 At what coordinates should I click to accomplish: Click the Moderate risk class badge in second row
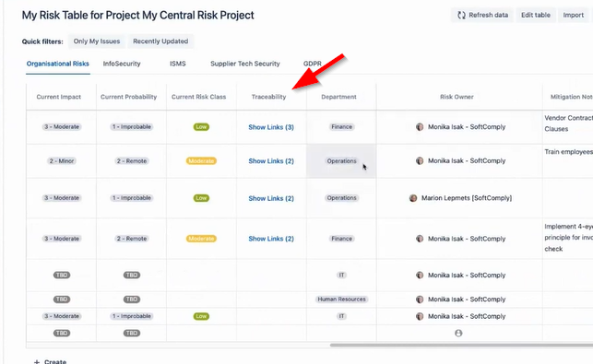click(201, 161)
